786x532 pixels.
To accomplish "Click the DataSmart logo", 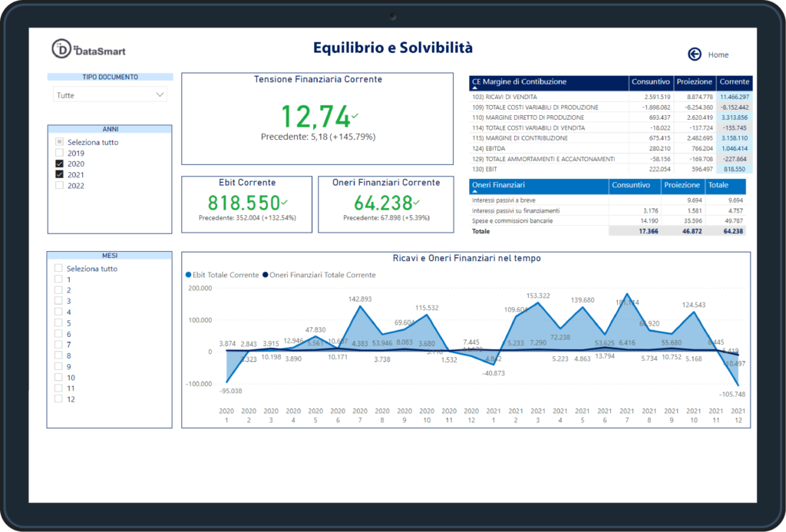I will [88, 49].
